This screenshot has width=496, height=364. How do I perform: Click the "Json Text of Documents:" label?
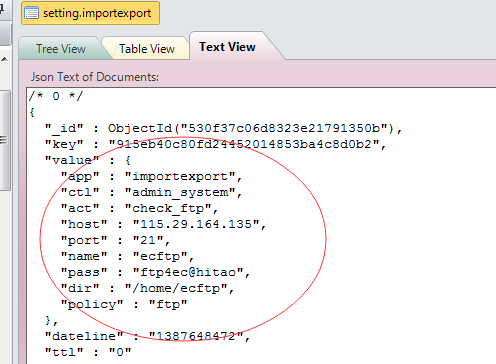tap(95, 77)
